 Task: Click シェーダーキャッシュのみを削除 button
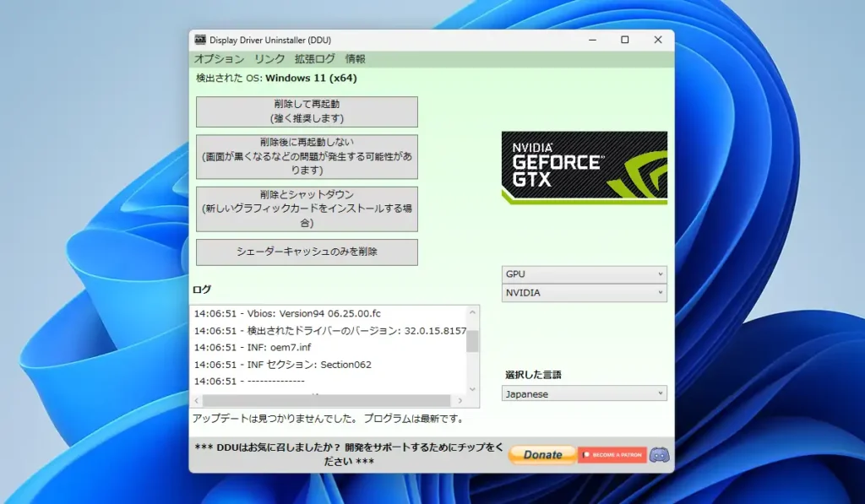coord(307,252)
